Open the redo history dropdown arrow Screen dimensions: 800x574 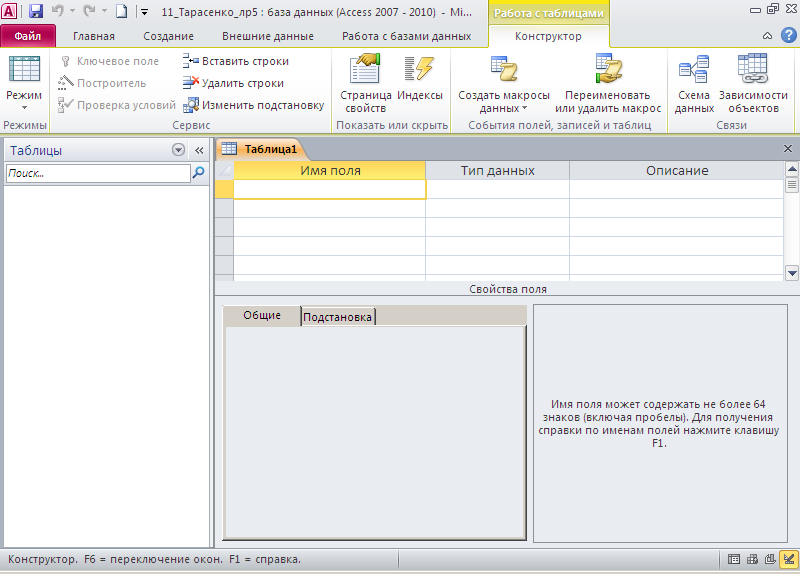click(104, 11)
